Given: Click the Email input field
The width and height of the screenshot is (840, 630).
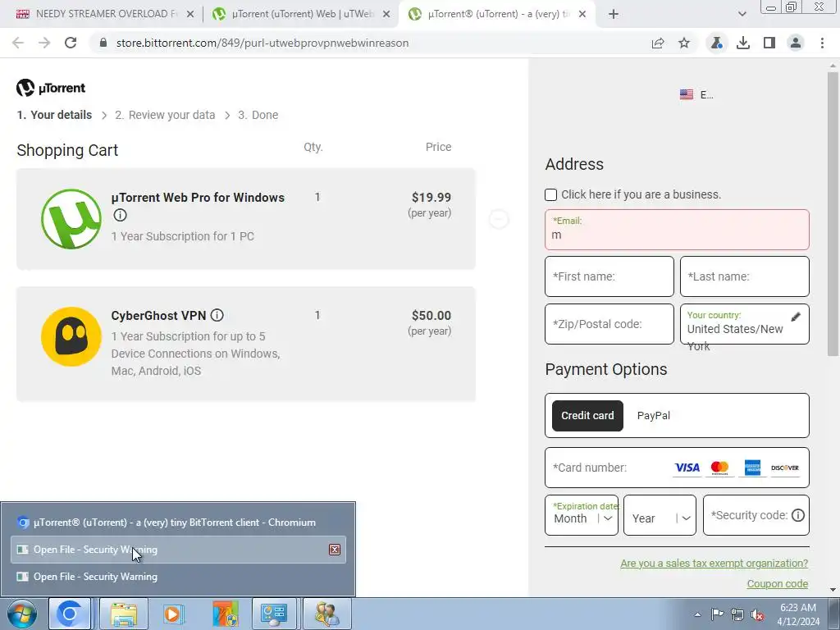Looking at the screenshot, I should point(677,230).
